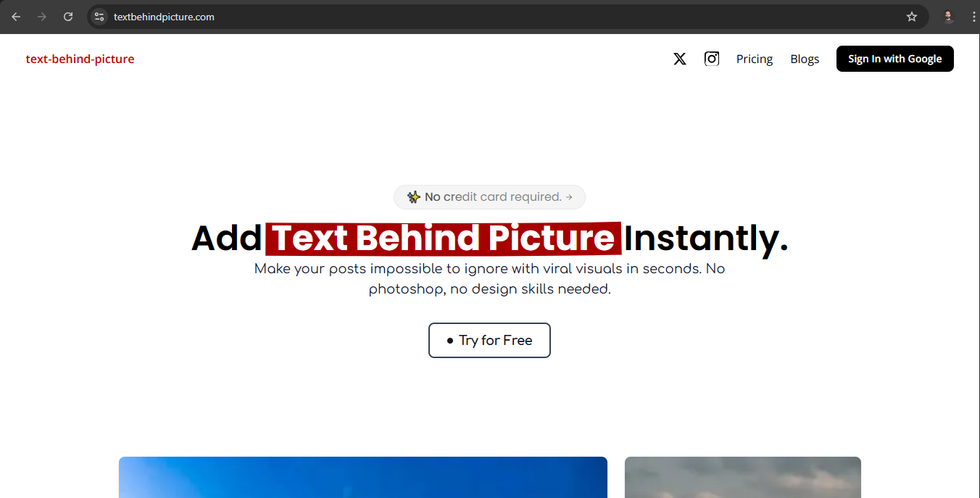Image resolution: width=980 pixels, height=498 pixels.
Task: Click the browser forward arrow
Action: [42, 17]
